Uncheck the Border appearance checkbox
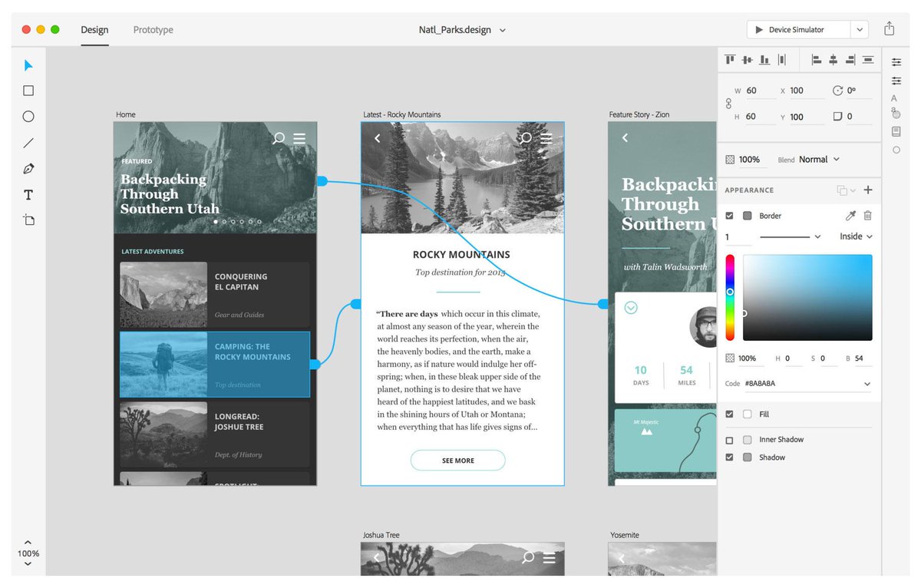 [x=728, y=216]
